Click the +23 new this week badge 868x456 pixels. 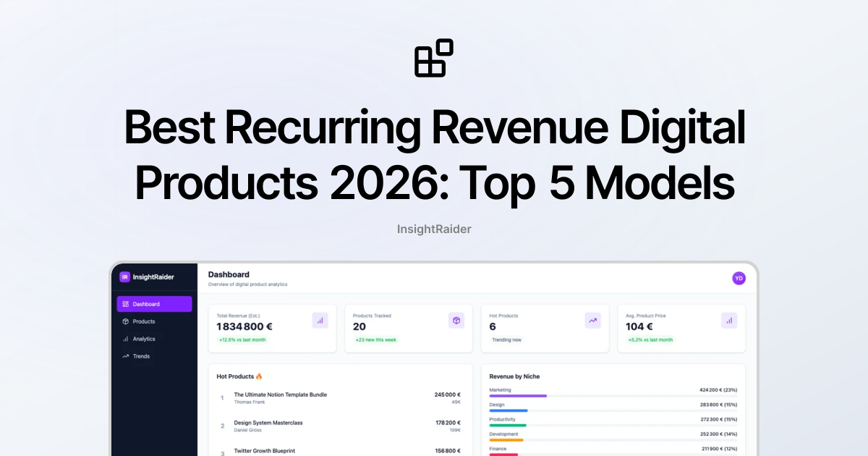[375, 339]
